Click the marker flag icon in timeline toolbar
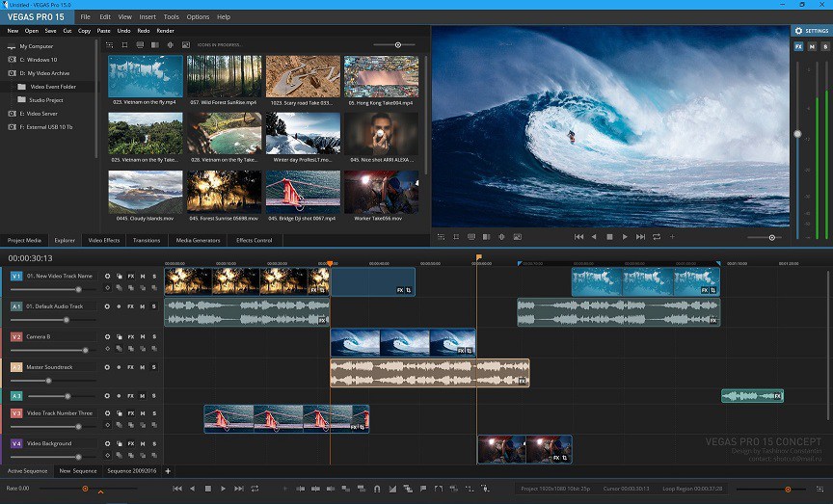Image resolution: width=833 pixels, height=504 pixels. click(423, 489)
